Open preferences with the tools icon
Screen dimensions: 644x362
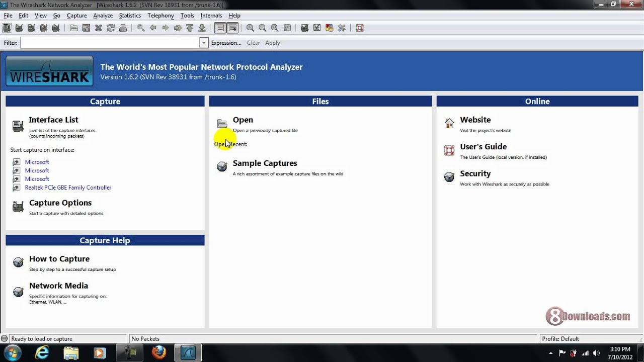click(342, 28)
